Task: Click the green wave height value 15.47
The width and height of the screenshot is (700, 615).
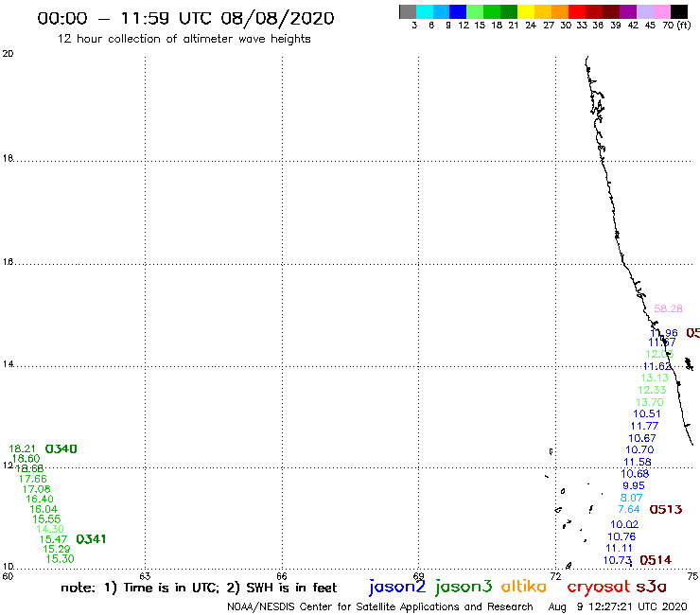Action: tap(53, 539)
